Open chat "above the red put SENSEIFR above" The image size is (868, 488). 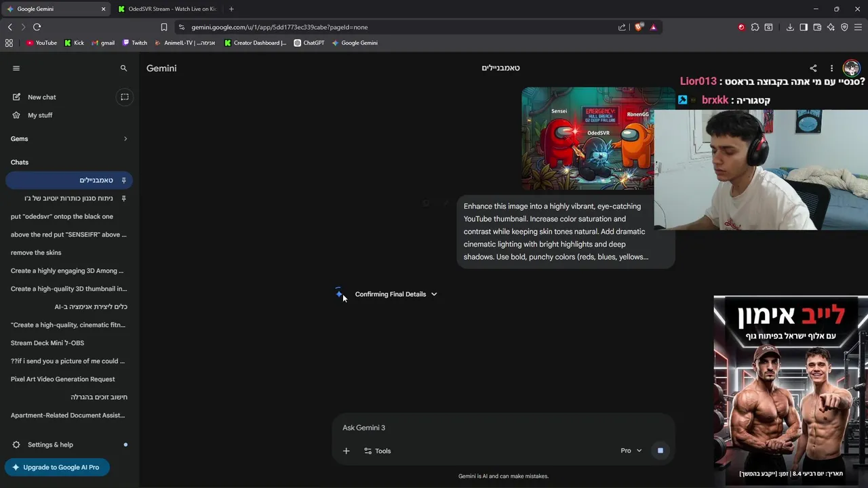coord(68,235)
